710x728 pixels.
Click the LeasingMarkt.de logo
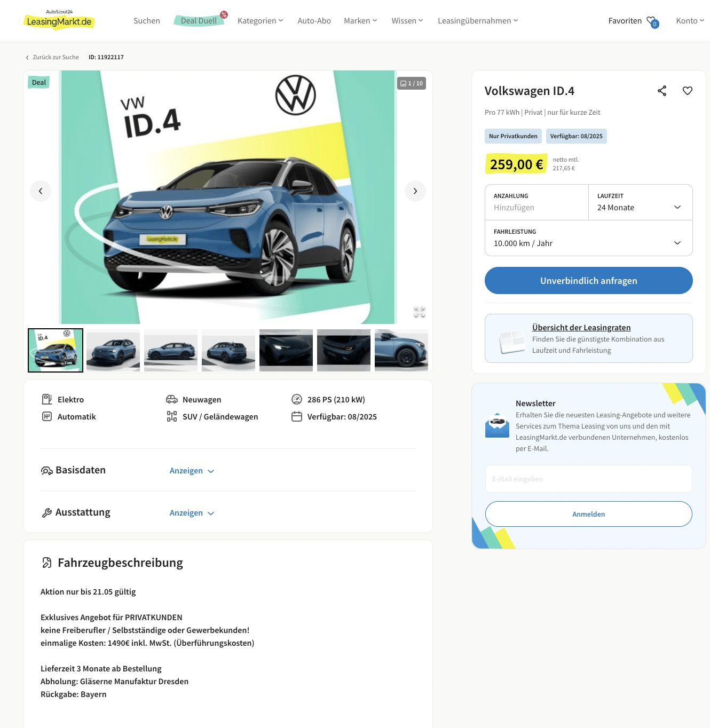(59, 21)
